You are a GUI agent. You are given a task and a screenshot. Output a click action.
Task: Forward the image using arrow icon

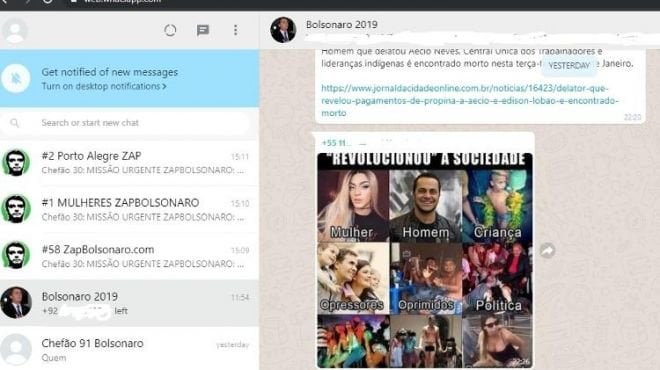(x=547, y=251)
